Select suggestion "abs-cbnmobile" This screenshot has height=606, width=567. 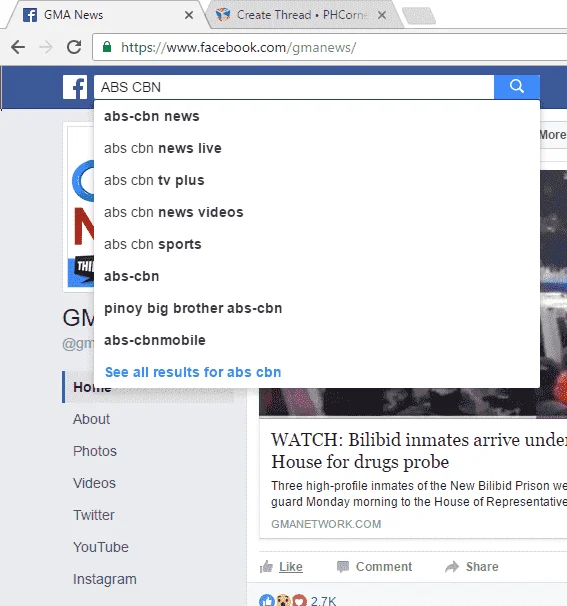(x=317, y=340)
